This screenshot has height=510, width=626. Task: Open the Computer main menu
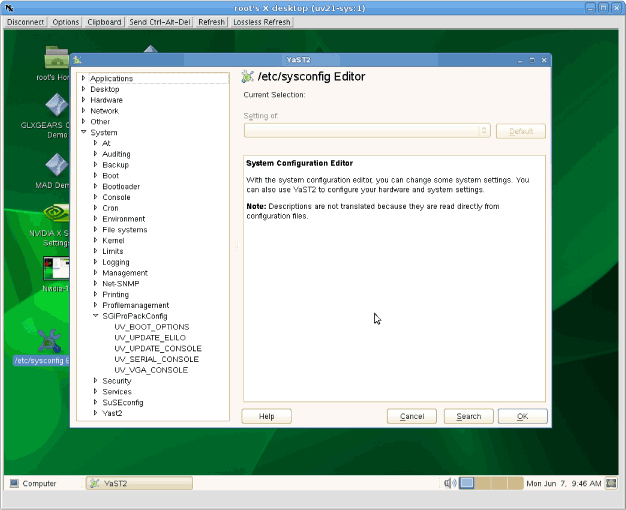click(33, 483)
